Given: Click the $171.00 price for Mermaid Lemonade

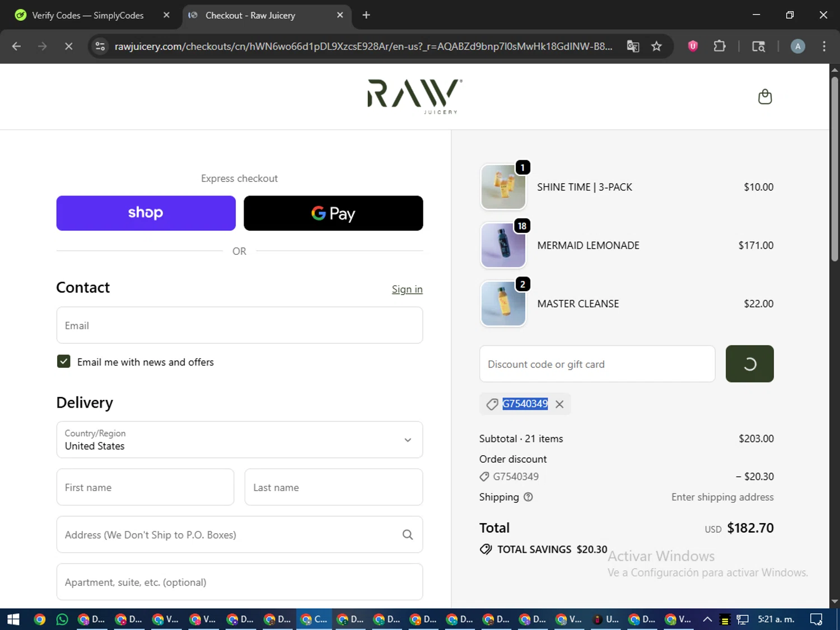Looking at the screenshot, I should (x=756, y=245).
